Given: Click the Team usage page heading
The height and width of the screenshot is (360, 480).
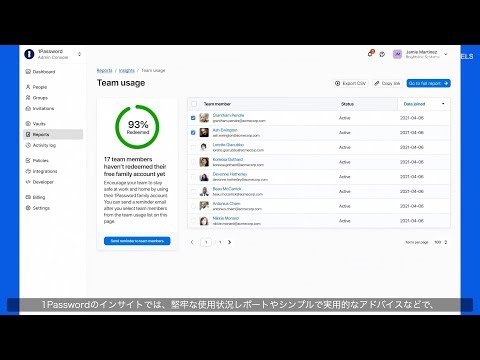Looking at the screenshot, I should pos(121,83).
